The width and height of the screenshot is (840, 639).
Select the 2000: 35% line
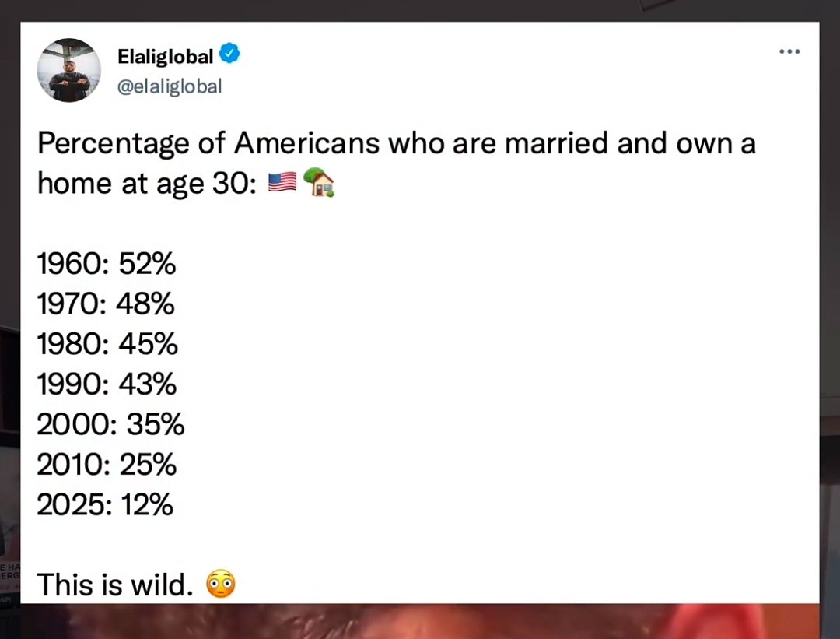110,424
